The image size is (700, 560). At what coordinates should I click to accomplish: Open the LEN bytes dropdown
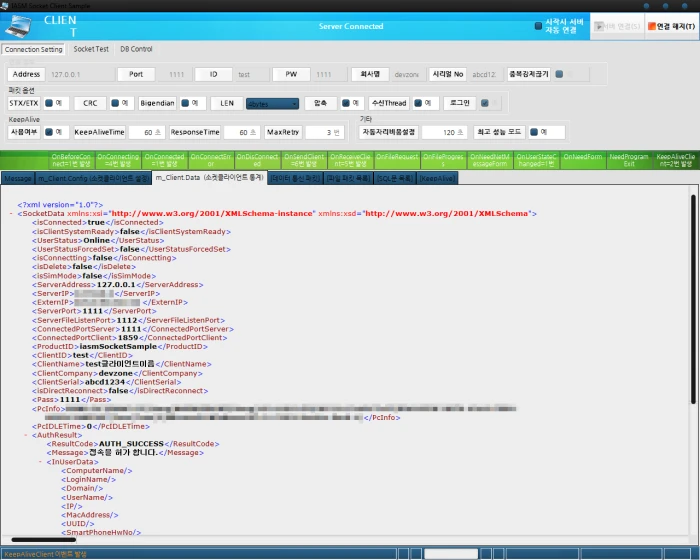click(x=272, y=104)
